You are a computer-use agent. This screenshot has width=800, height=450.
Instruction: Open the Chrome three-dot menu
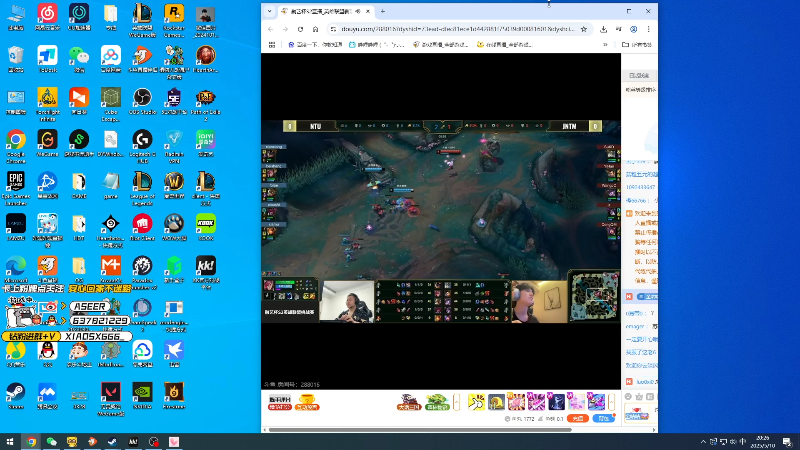648,29
